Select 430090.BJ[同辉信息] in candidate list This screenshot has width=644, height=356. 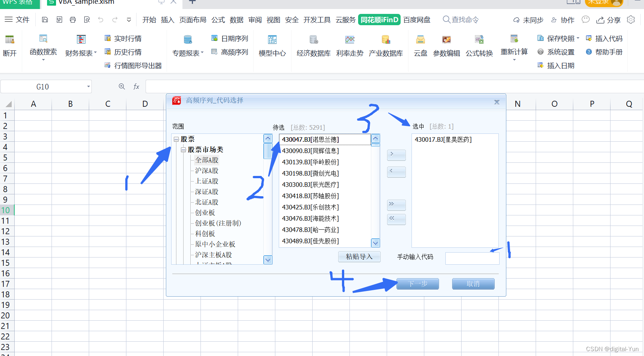pos(310,151)
